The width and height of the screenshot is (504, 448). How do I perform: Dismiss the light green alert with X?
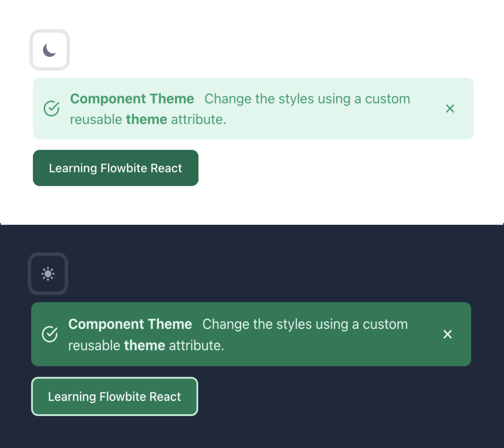pyautogui.click(x=450, y=108)
